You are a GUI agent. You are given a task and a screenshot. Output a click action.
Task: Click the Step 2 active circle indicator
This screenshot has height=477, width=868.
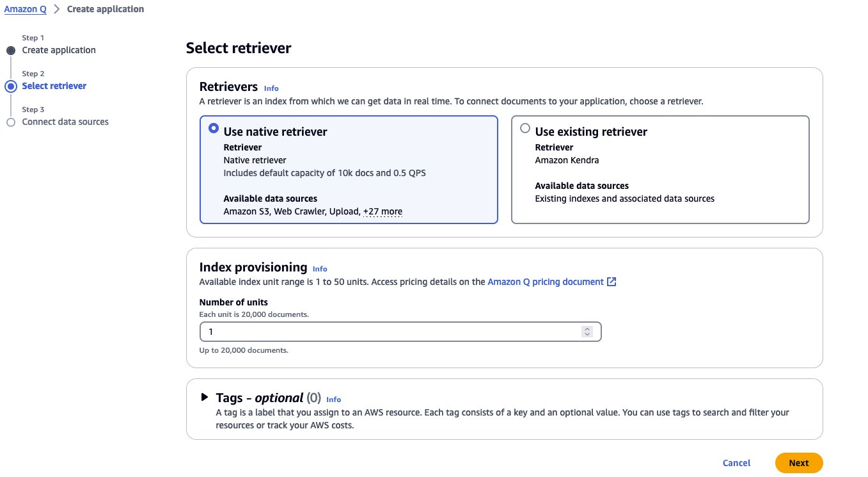11,86
